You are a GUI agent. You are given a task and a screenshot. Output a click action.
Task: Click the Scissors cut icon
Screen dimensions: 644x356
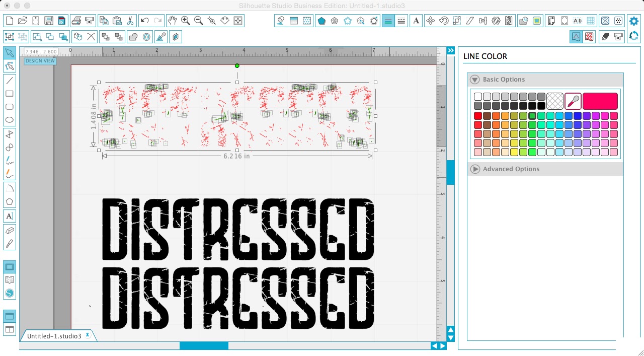[130, 21]
